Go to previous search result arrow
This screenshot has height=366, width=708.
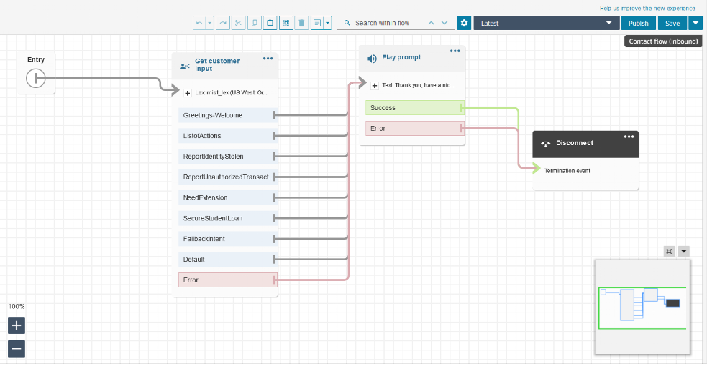coord(431,23)
